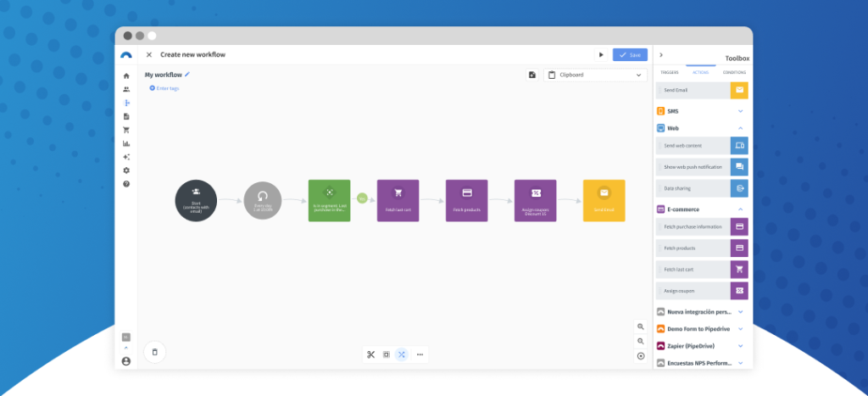Open the analytics bar chart sidebar icon
Screen dimensions: 868x396
click(x=126, y=143)
